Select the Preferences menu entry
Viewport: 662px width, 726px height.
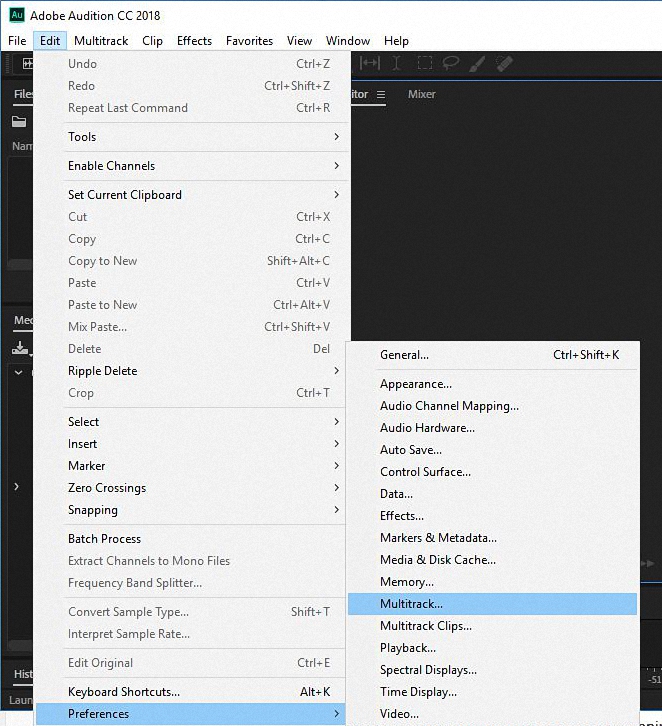[191, 714]
